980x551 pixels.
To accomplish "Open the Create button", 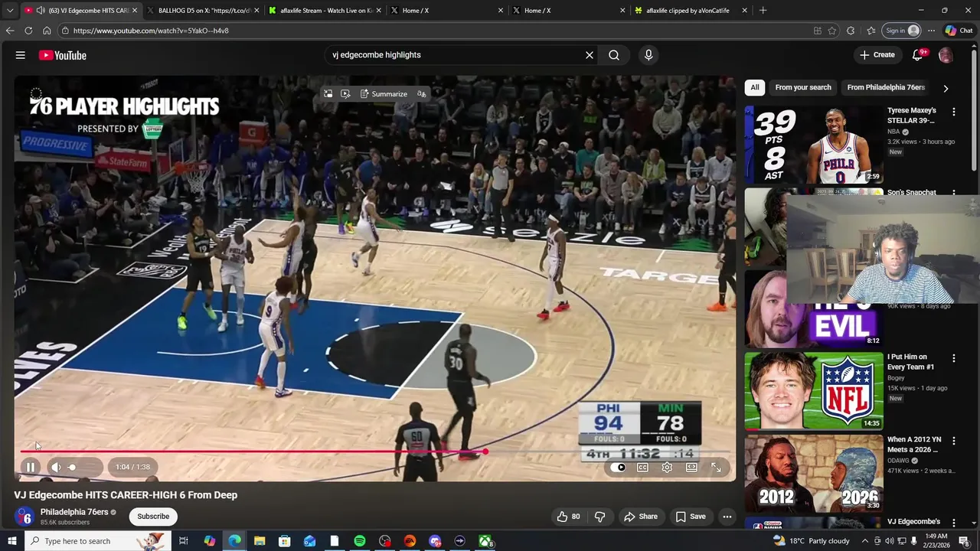I will (877, 55).
